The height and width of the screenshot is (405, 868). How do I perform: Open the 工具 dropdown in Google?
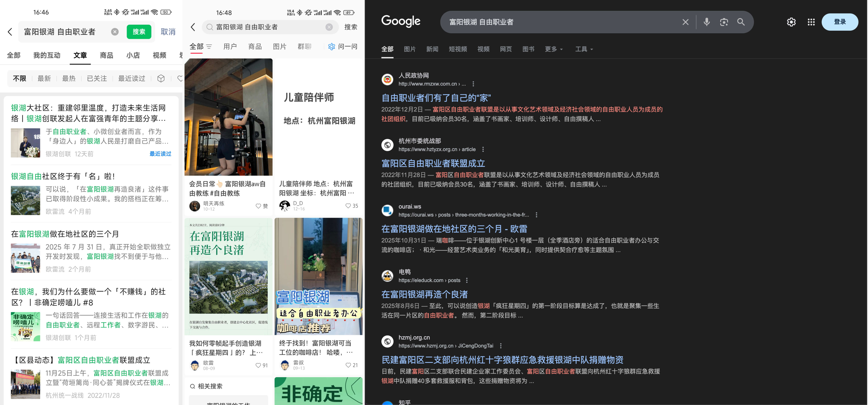(x=584, y=49)
